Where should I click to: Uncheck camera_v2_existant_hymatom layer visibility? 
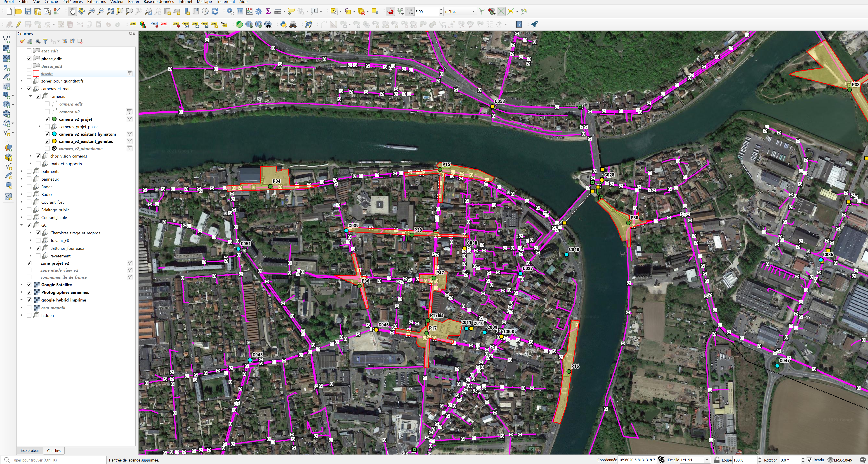coord(47,134)
